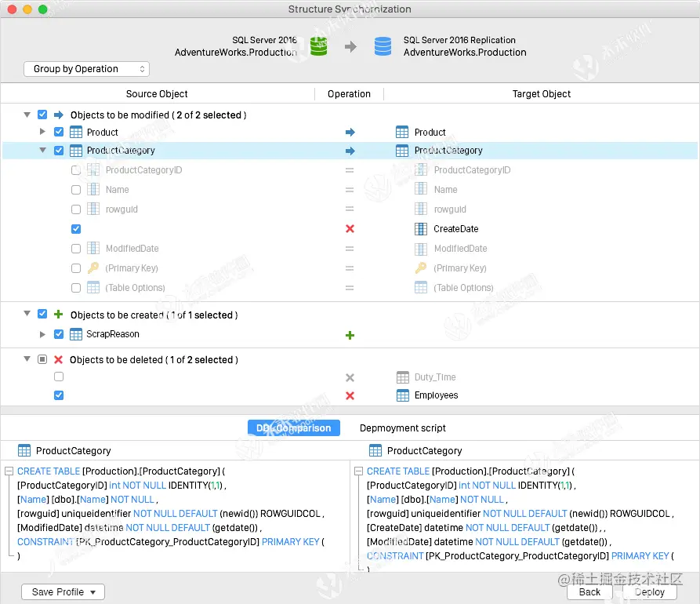The width and height of the screenshot is (700, 604).
Task: Toggle checkbox for Objects to be modified
Action: pos(42,115)
